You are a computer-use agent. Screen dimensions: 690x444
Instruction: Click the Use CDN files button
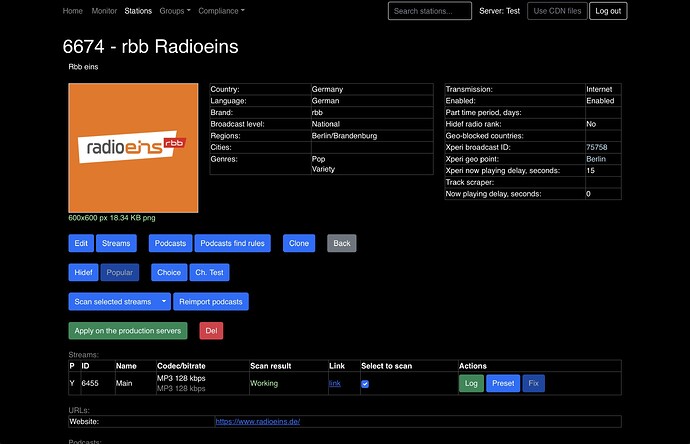pyautogui.click(x=557, y=11)
